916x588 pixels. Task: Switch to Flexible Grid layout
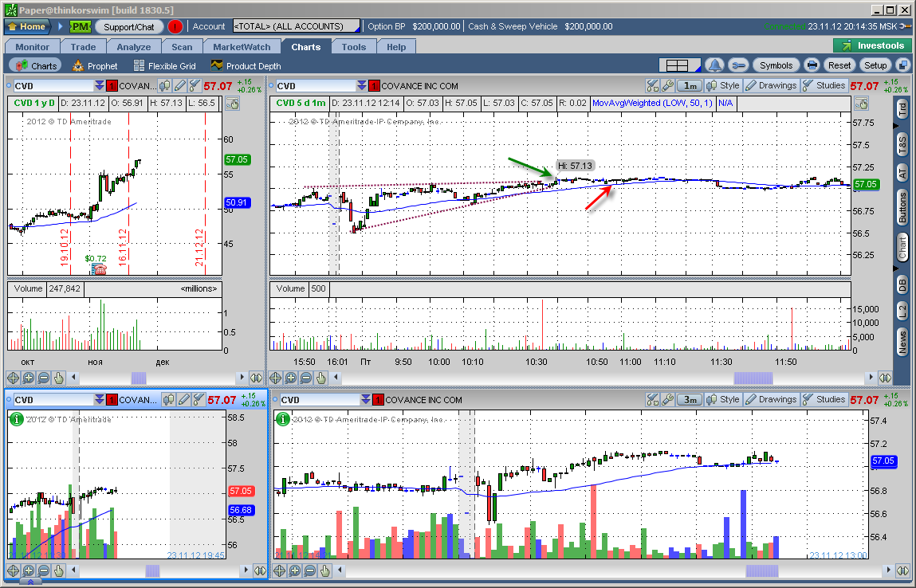click(165, 66)
